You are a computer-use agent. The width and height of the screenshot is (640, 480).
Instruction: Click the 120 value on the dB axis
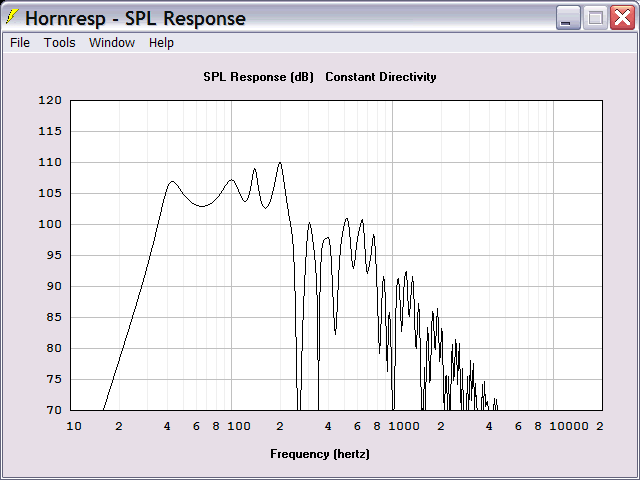50,100
